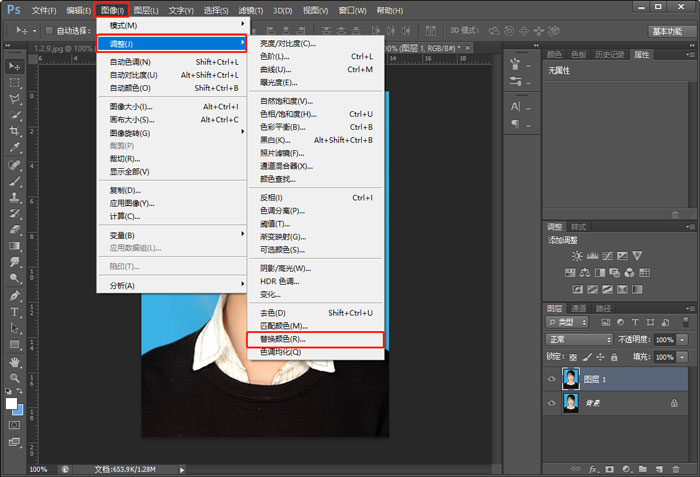
Task: Add a Brightness/Contrast adjustment (sun icon)
Action: (576, 256)
